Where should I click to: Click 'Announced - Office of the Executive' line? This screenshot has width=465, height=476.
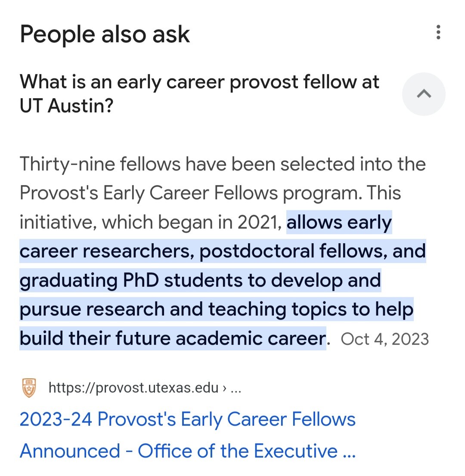187,451
